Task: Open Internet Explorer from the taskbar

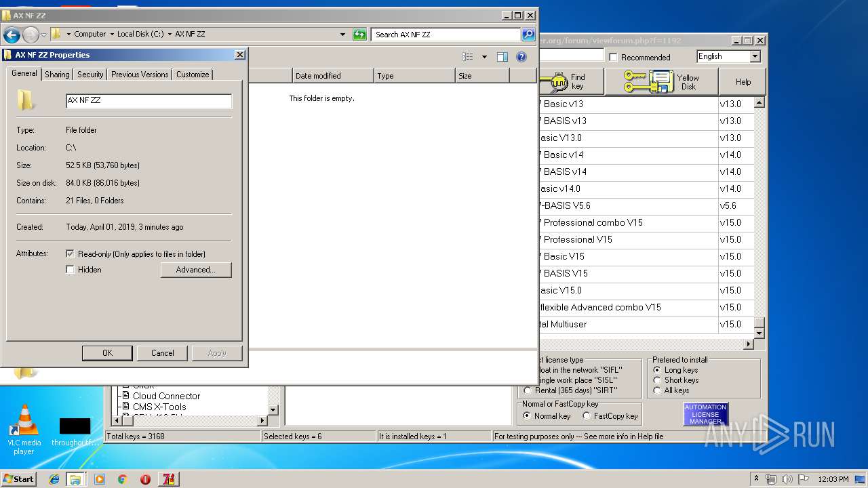Action: click(x=54, y=479)
